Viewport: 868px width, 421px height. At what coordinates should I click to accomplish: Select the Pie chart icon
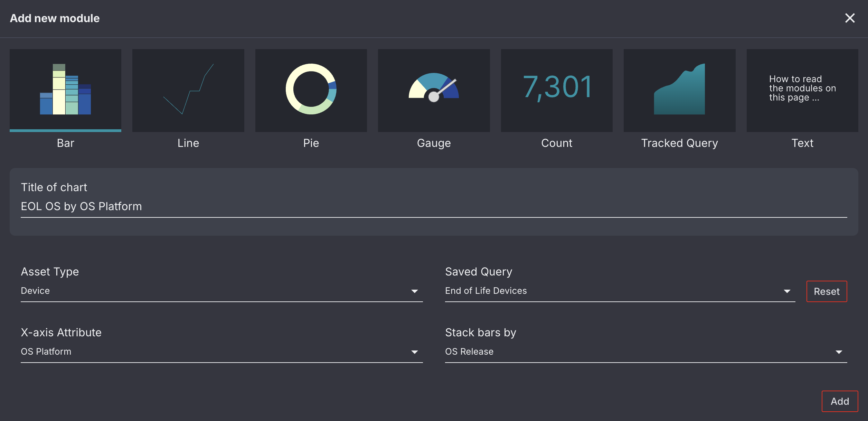coord(311,90)
